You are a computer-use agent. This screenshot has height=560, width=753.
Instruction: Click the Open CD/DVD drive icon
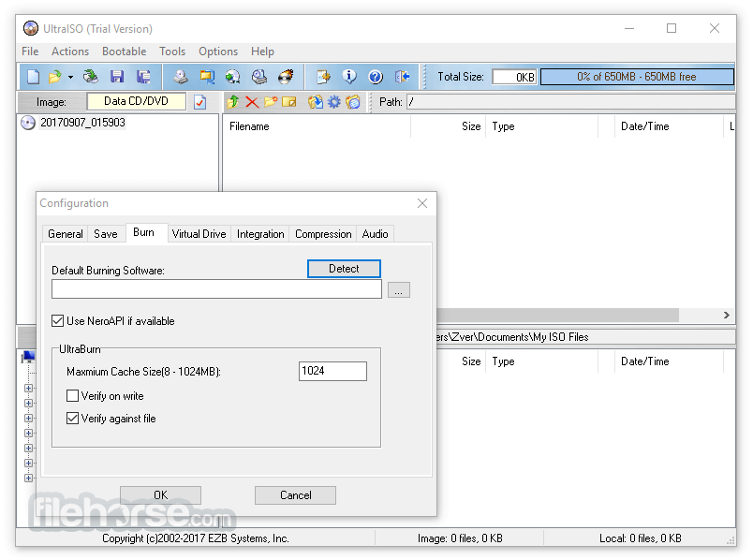point(90,77)
